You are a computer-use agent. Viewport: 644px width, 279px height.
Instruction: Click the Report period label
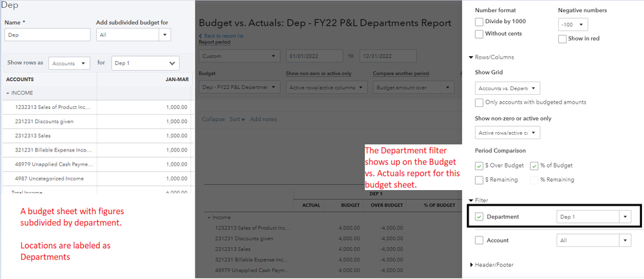pyautogui.click(x=215, y=42)
